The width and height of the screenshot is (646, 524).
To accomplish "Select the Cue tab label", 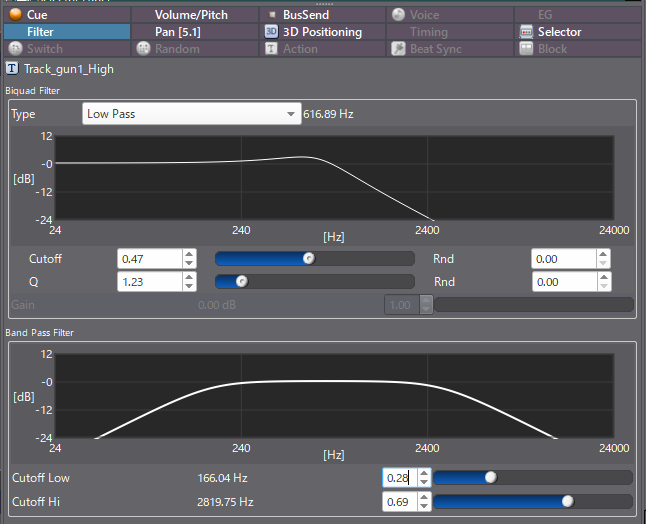I will (x=37, y=15).
